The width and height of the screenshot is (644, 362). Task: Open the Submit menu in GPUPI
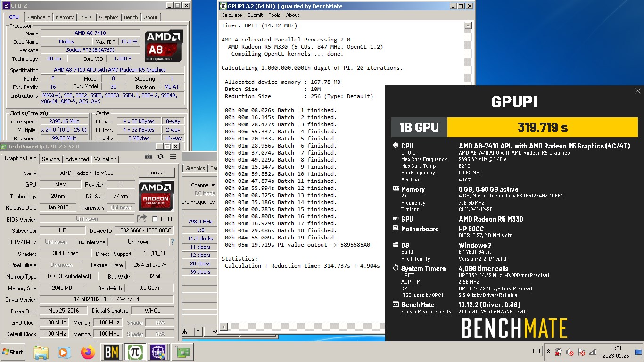point(255,15)
